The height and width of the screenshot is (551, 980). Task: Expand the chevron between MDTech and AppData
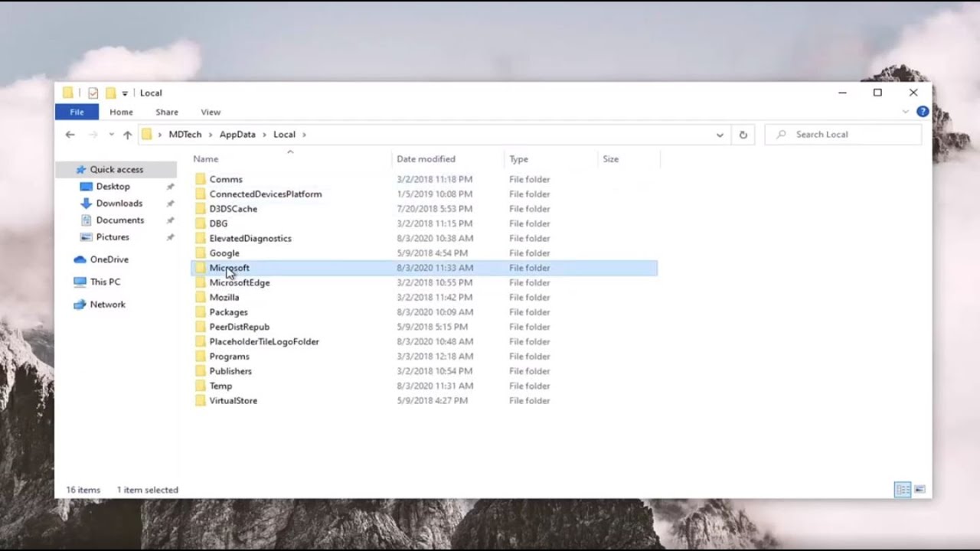[211, 135]
